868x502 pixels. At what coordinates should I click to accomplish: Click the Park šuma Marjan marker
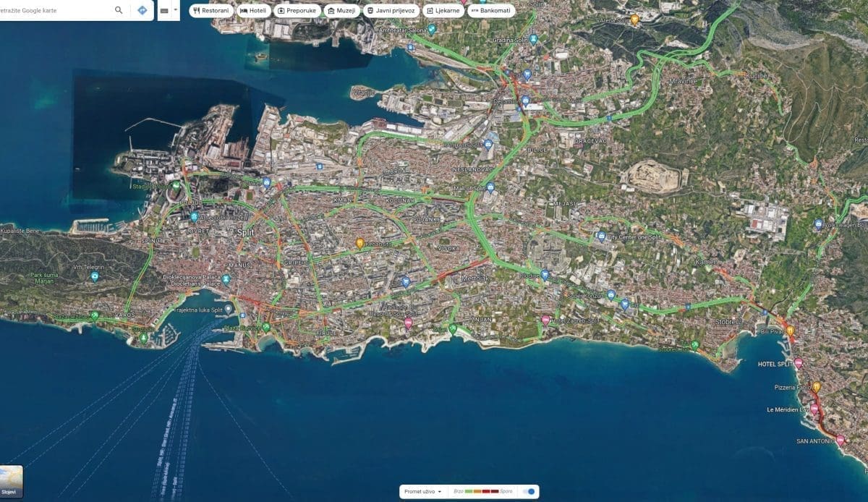95,276
